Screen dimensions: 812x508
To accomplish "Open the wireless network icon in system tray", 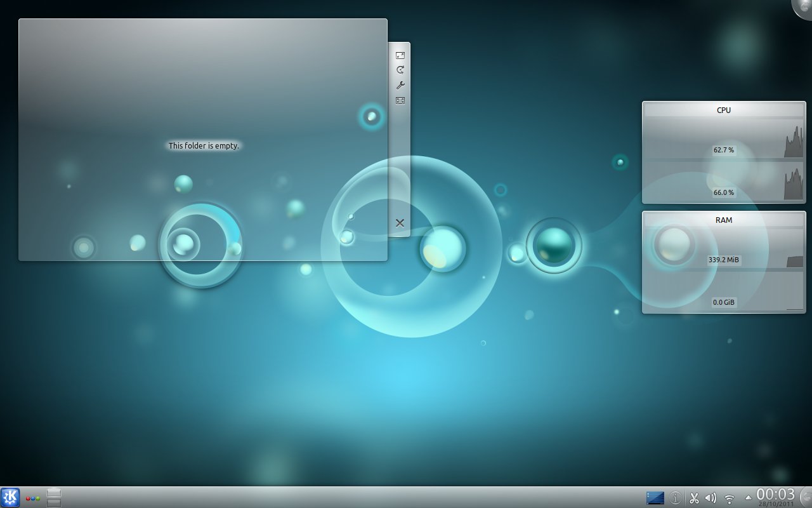I will [730, 498].
